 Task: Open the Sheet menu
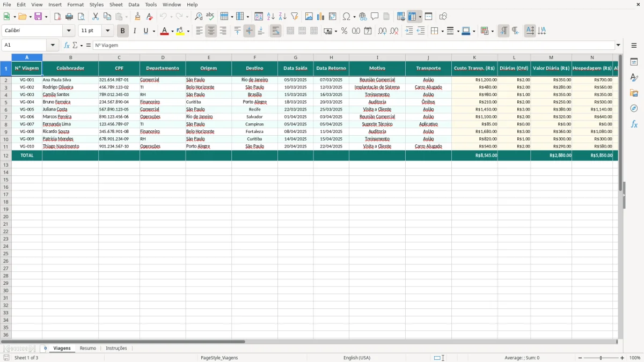[x=116, y=4]
